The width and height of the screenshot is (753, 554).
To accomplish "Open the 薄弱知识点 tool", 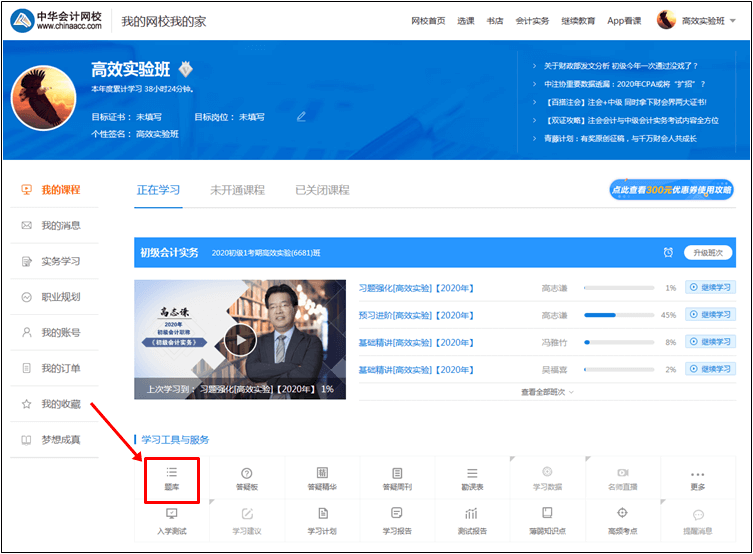I will click(x=547, y=521).
